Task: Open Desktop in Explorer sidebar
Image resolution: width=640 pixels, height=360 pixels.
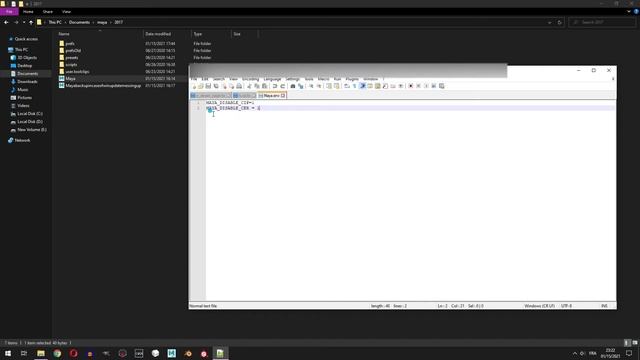Action: (24, 66)
